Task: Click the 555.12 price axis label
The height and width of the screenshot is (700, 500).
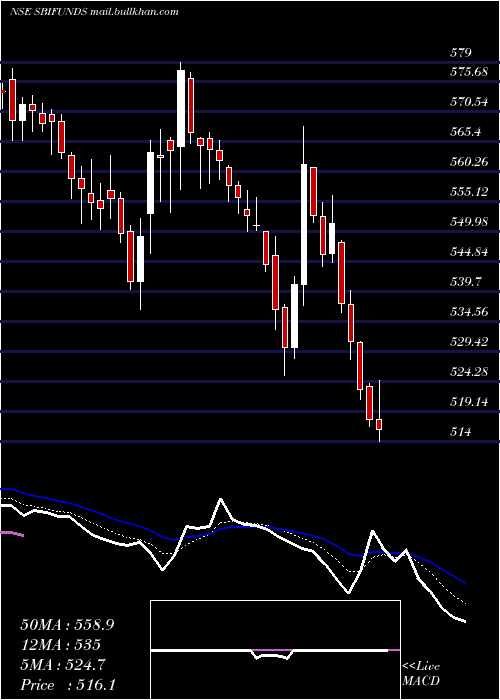Action: point(469,192)
